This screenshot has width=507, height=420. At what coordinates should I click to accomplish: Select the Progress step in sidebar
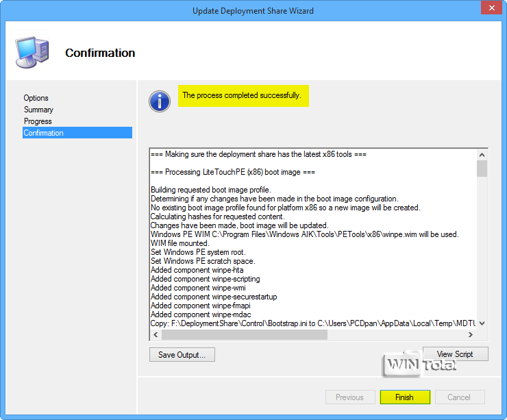click(38, 121)
